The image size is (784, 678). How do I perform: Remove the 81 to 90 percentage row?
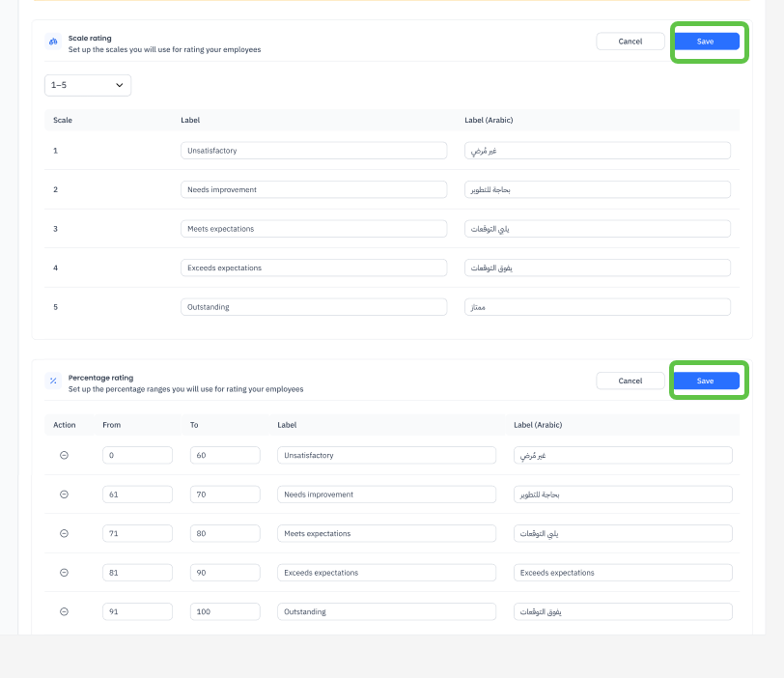click(x=65, y=573)
